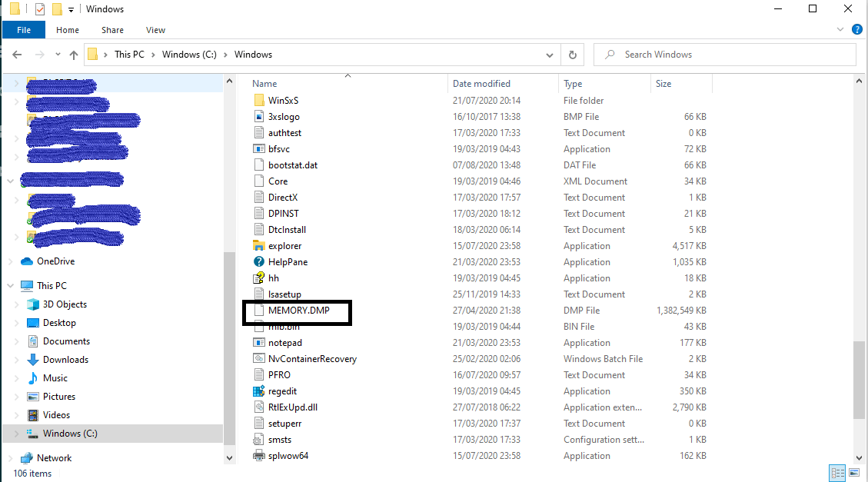Select the explorer application icon
This screenshot has height=482, width=868.
258,246
